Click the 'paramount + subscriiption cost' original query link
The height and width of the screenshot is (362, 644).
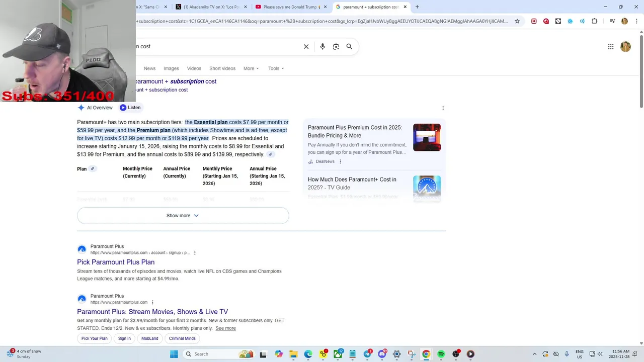point(162,90)
